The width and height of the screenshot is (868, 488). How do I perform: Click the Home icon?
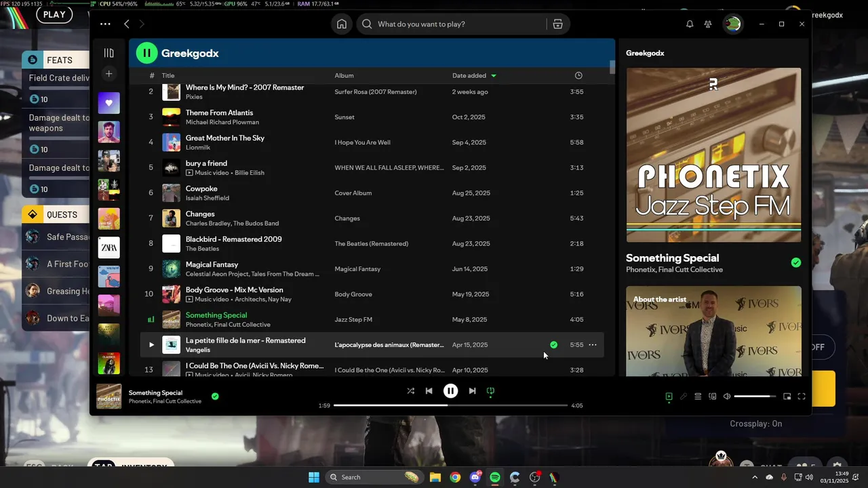[342, 24]
